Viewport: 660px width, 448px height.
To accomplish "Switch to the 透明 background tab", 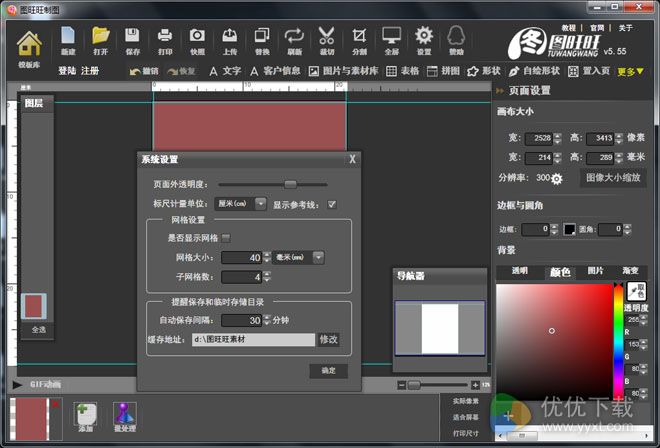I will [519, 271].
